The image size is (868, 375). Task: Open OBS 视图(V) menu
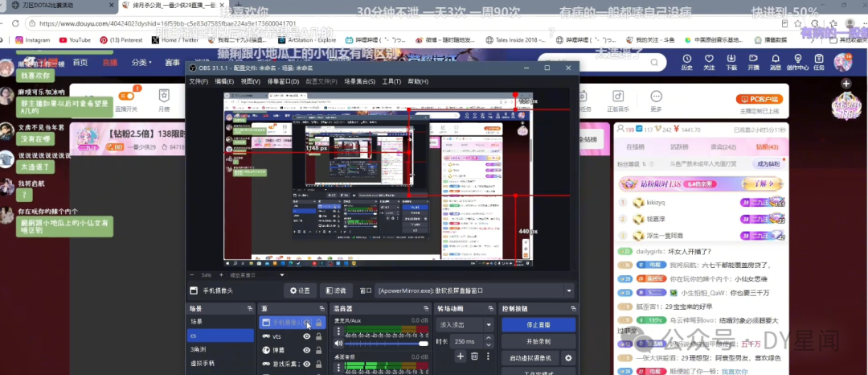[250, 81]
